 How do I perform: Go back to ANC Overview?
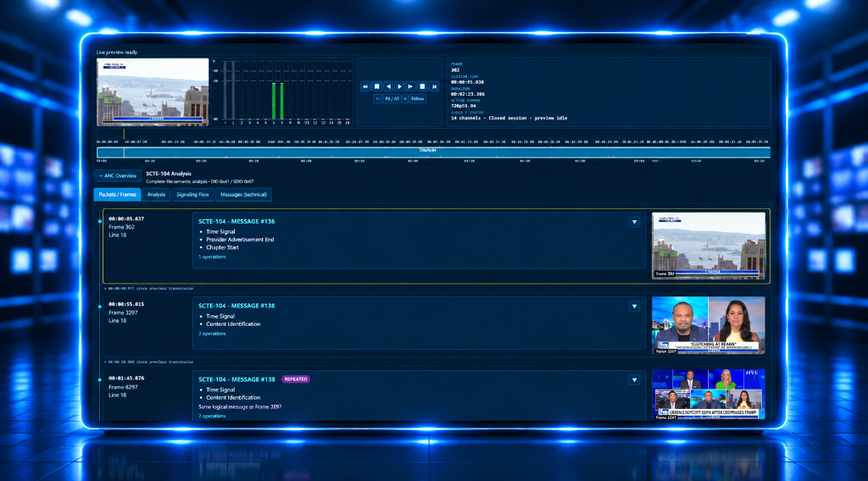pyautogui.click(x=117, y=176)
